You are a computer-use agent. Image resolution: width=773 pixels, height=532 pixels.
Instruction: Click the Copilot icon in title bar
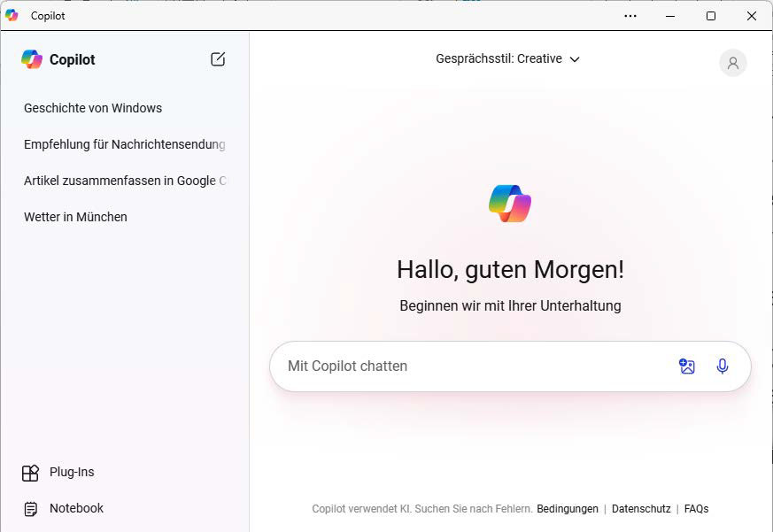click(12, 15)
